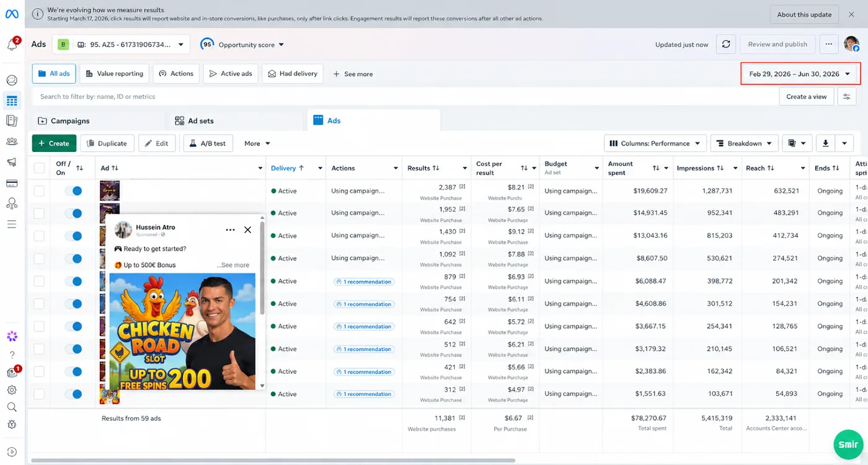Click the download export icon
This screenshot has width=868, height=465.
click(825, 143)
